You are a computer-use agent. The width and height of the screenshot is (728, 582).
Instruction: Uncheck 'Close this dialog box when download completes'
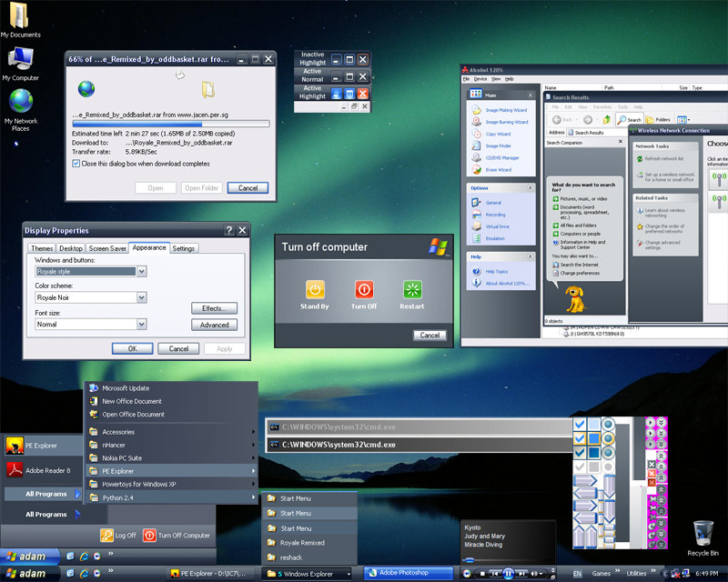[76, 164]
